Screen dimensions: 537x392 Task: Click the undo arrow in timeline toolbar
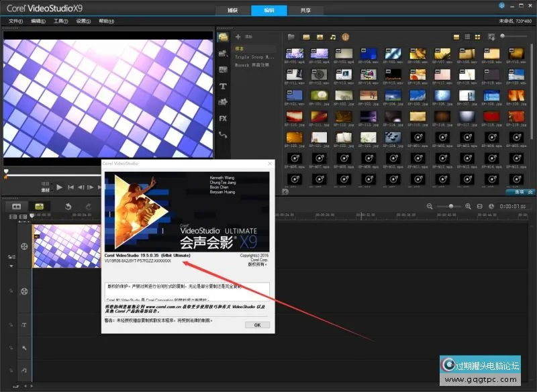coord(68,206)
